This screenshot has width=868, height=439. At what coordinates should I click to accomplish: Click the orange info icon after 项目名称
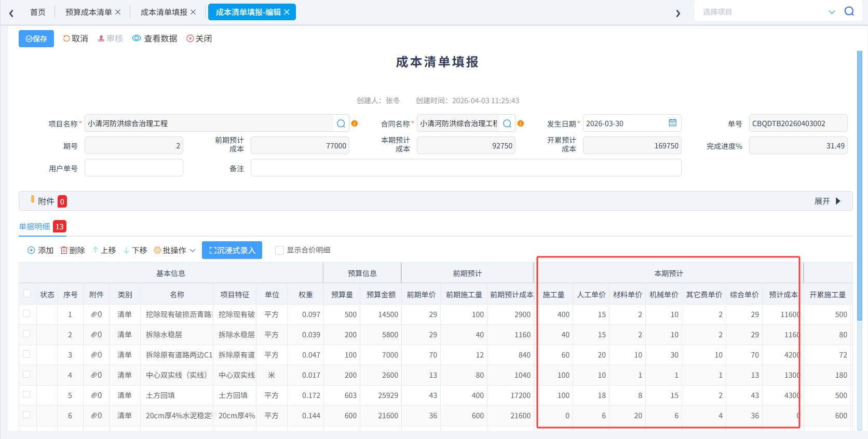355,124
